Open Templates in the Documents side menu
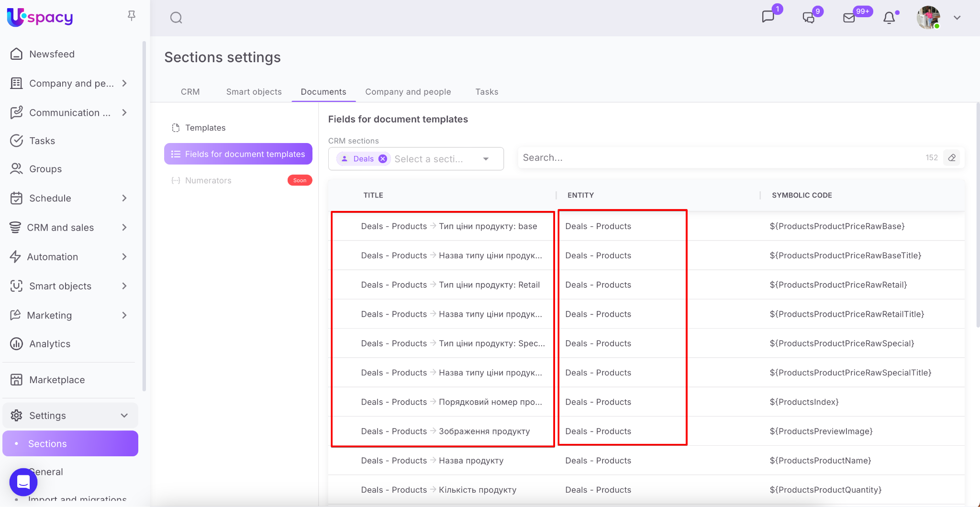 click(x=205, y=128)
